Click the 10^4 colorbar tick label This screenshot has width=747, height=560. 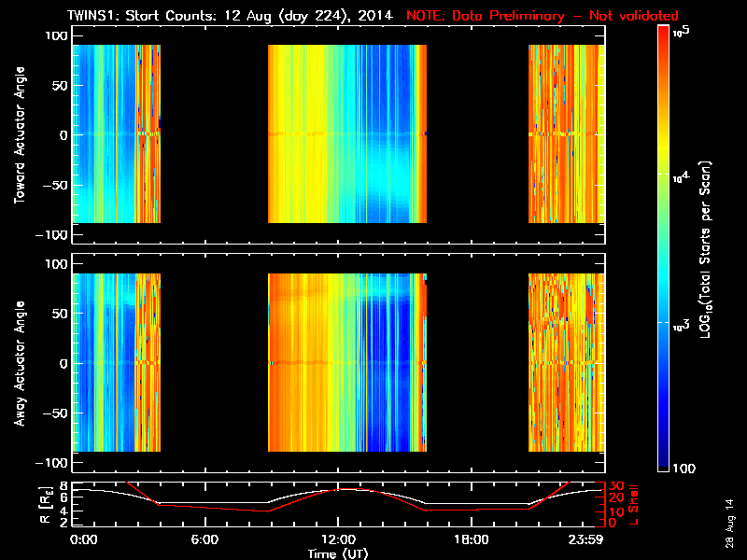tap(682, 176)
